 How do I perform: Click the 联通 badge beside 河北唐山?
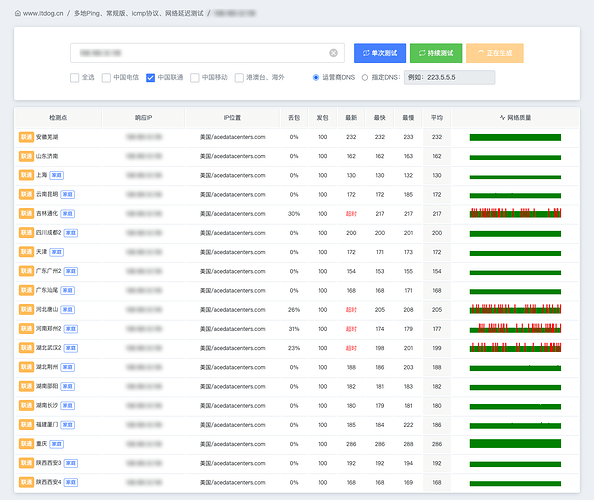pos(26,309)
